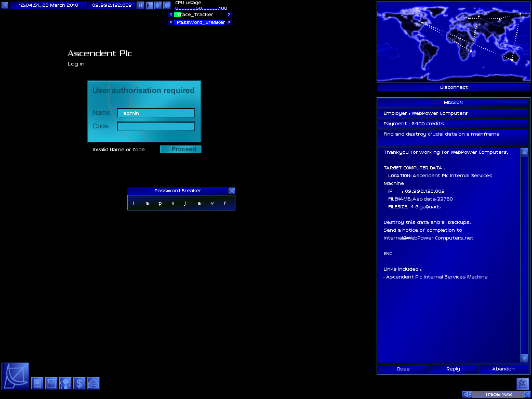
Task: Pause the game speed
Action: click(140, 5)
